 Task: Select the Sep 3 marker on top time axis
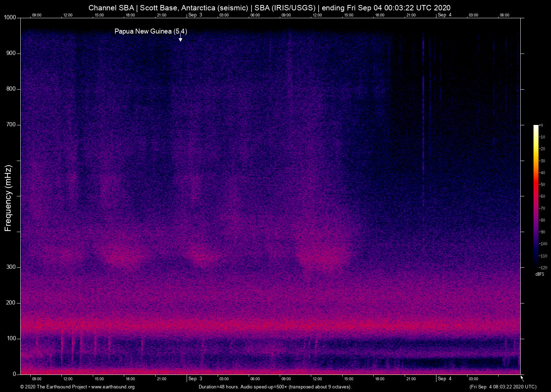[195, 15]
